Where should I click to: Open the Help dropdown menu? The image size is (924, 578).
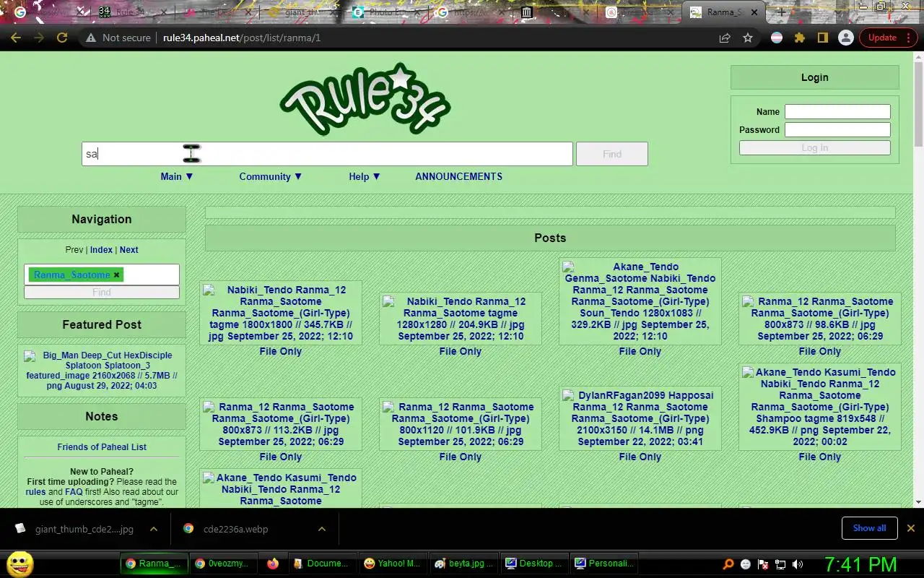point(365,176)
